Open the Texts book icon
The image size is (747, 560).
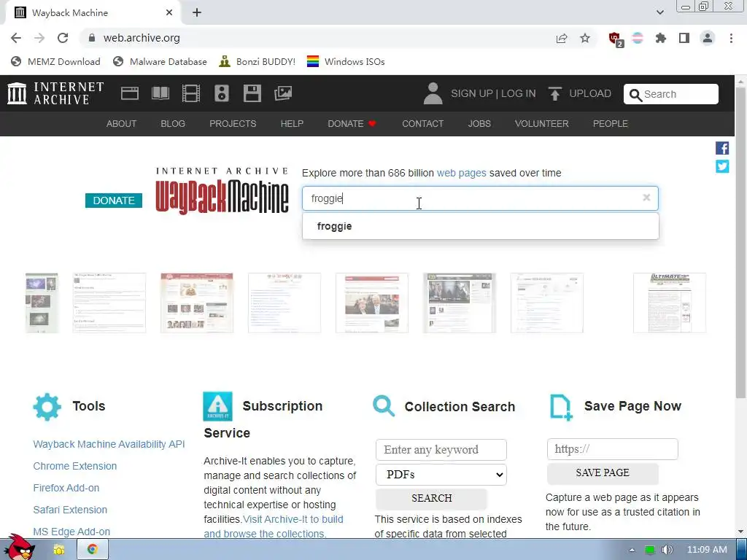coord(160,93)
